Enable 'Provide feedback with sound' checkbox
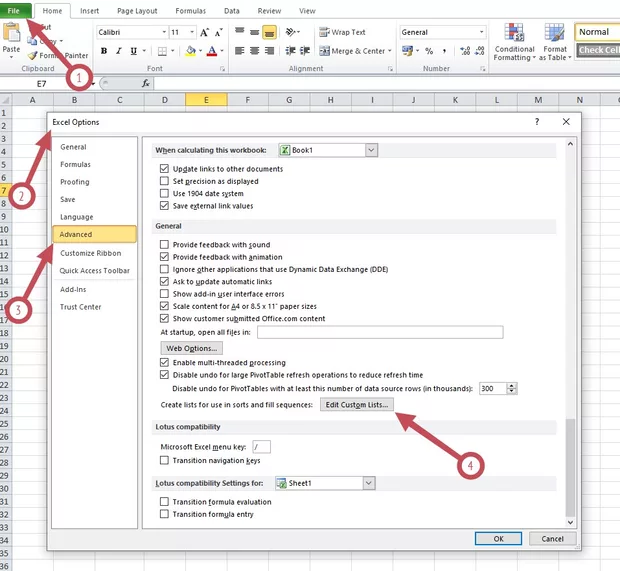620x571 pixels. pyautogui.click(x=164, y=244)
